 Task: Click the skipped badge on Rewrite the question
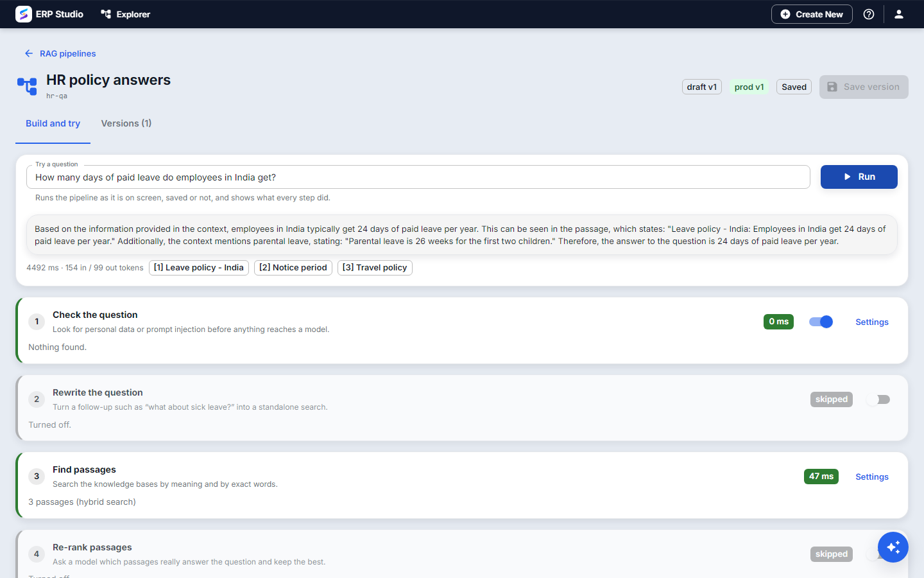tap(832, 399)
